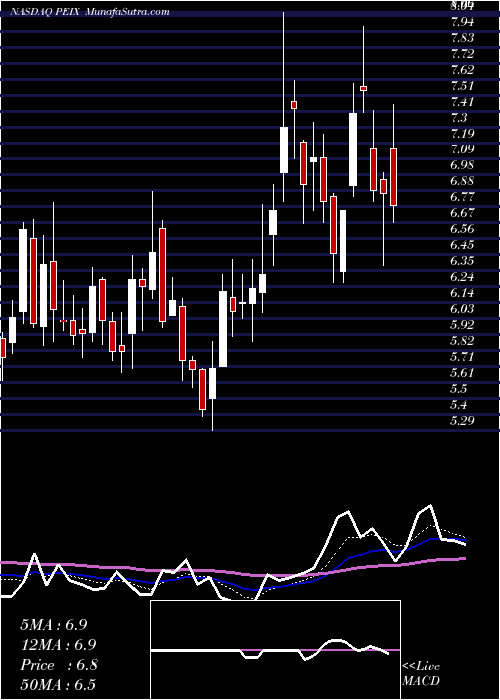Click the 5.61 price axis label
The height and width of the screenshot is (700, 500).
(462, 373)
